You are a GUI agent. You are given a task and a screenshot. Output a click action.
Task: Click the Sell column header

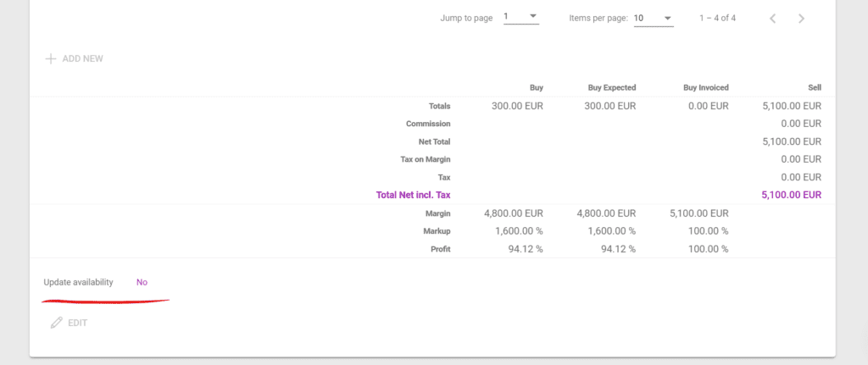point(814,87)
